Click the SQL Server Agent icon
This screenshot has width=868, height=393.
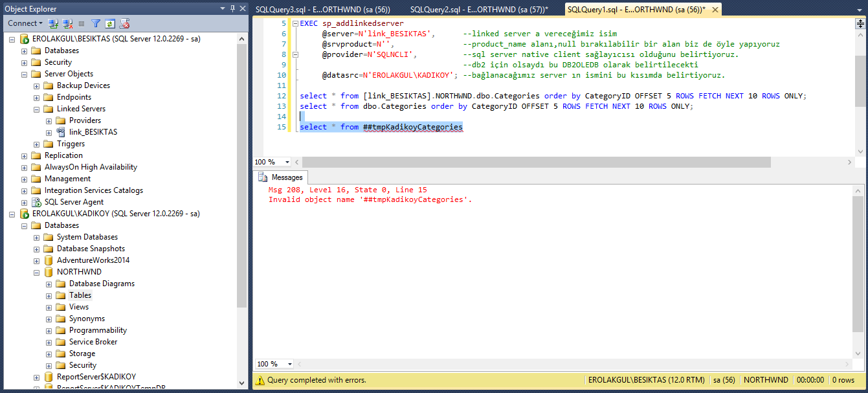(36, 202)
